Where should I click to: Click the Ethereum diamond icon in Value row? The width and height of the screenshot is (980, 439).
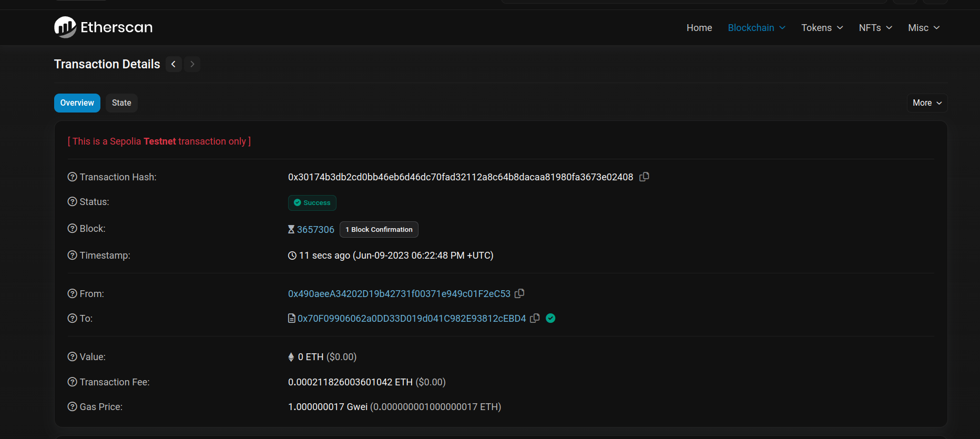click(x=291, y=357)
